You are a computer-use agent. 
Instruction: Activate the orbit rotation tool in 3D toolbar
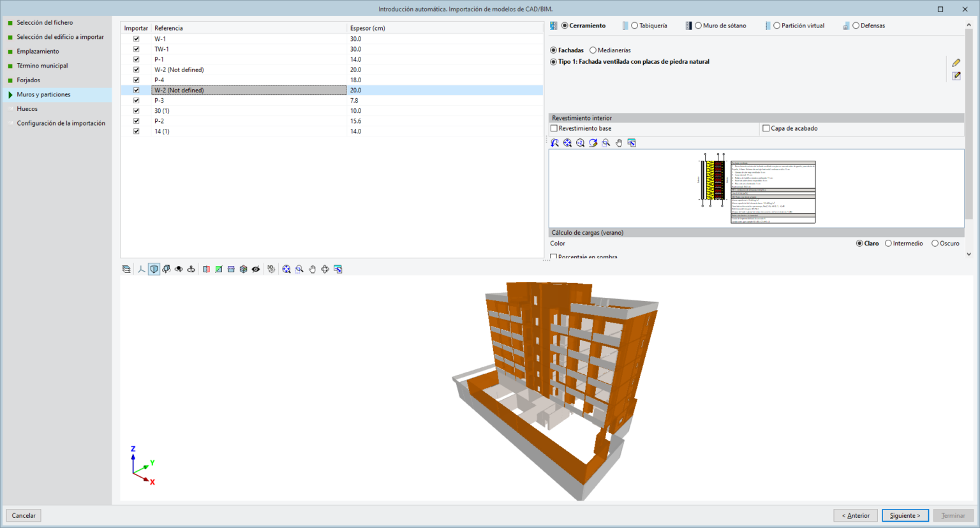(x=179, y=268)
